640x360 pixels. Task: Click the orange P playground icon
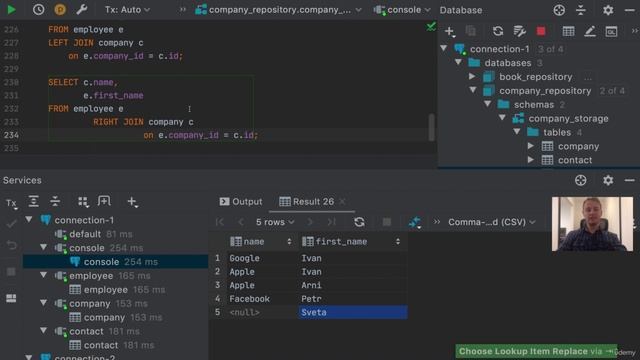[x=60, y=9]
